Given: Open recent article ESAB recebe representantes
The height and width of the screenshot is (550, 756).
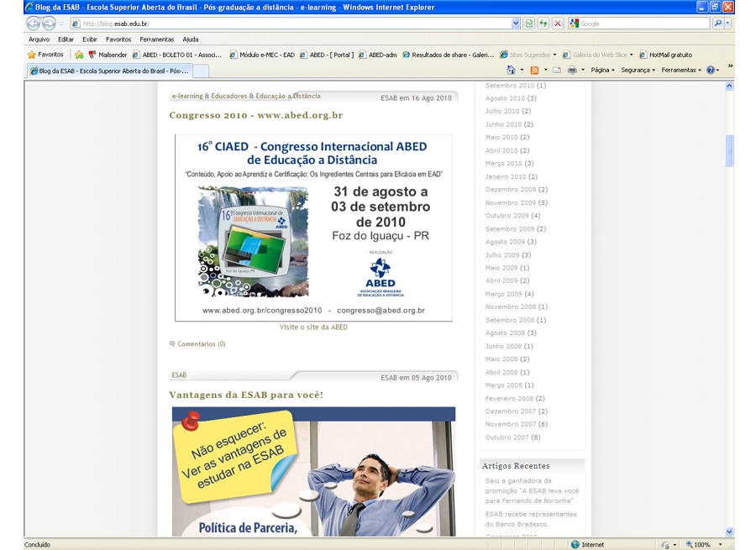Looking at the screenshot, I should tap(531, 519).
